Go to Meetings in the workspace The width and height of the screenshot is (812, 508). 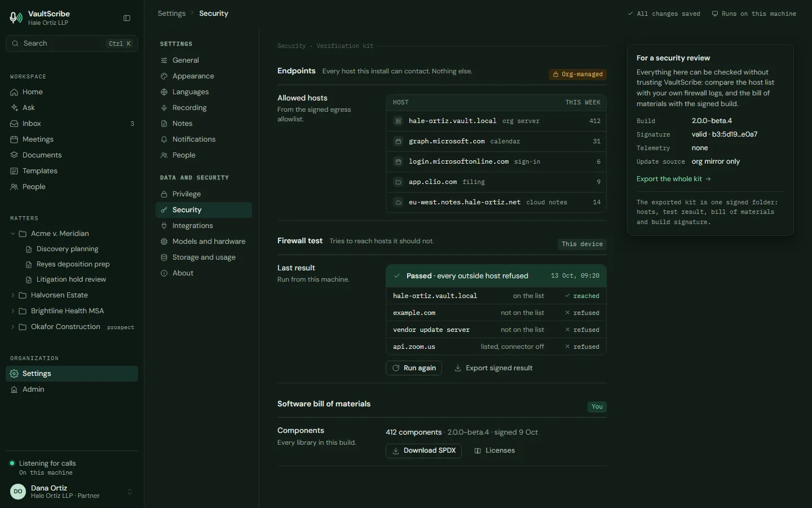click(x=72, y=139)
